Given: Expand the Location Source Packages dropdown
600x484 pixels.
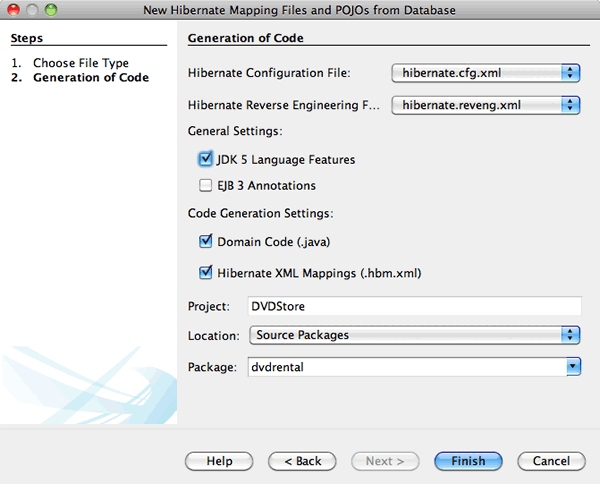Looking at the screenshot, I should pos(571,335).
